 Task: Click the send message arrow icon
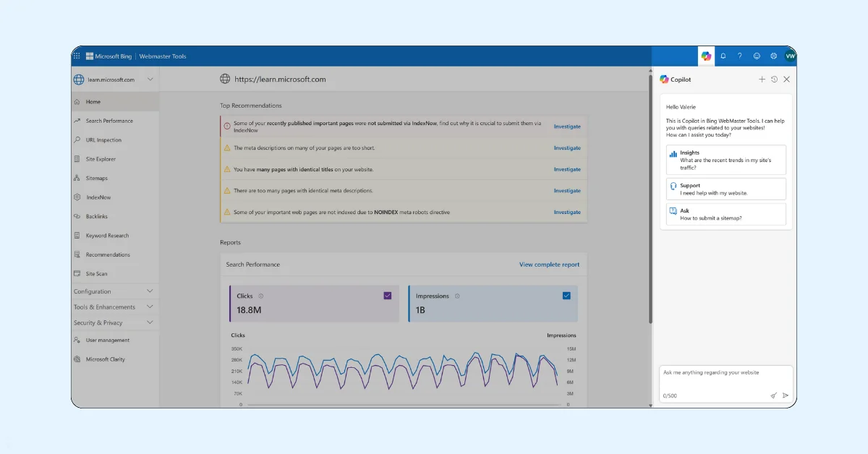pyautogui.click(x=786, y=395)
